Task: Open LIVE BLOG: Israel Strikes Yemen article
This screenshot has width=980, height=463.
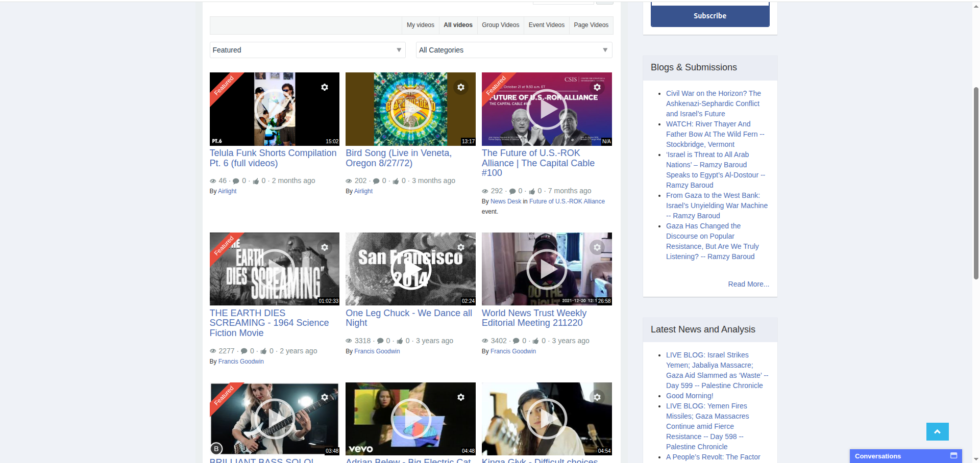Action: [x=717, y=370]
